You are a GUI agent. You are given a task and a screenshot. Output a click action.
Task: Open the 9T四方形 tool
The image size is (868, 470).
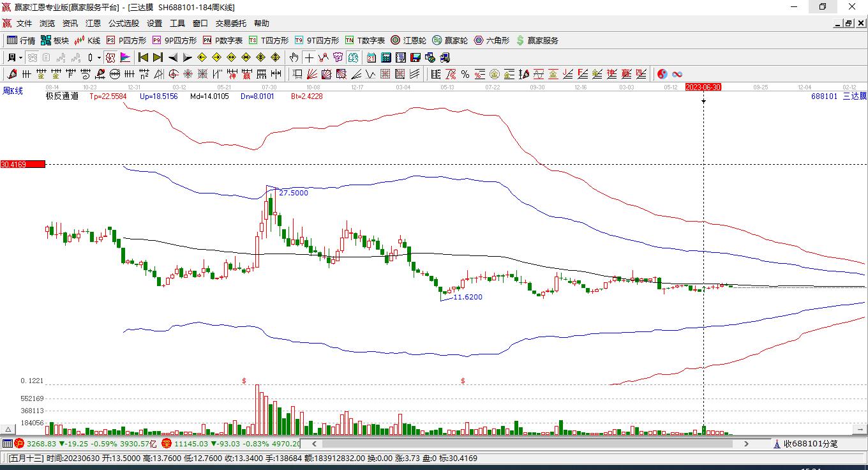[317, 40]
